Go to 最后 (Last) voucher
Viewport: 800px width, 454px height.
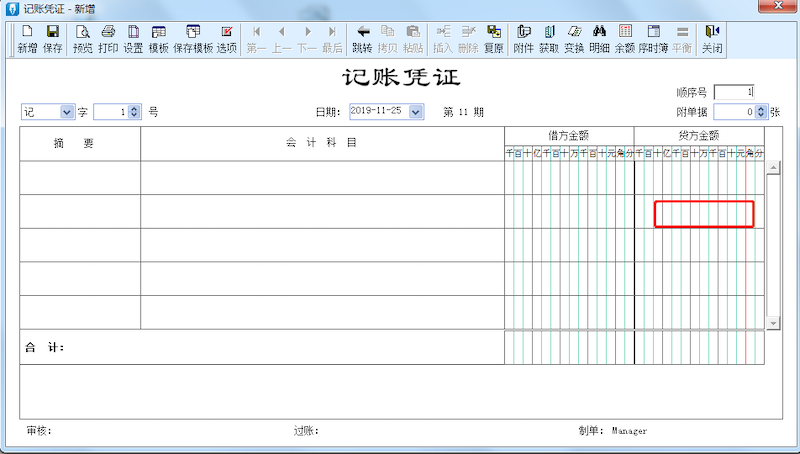[332, 39]
